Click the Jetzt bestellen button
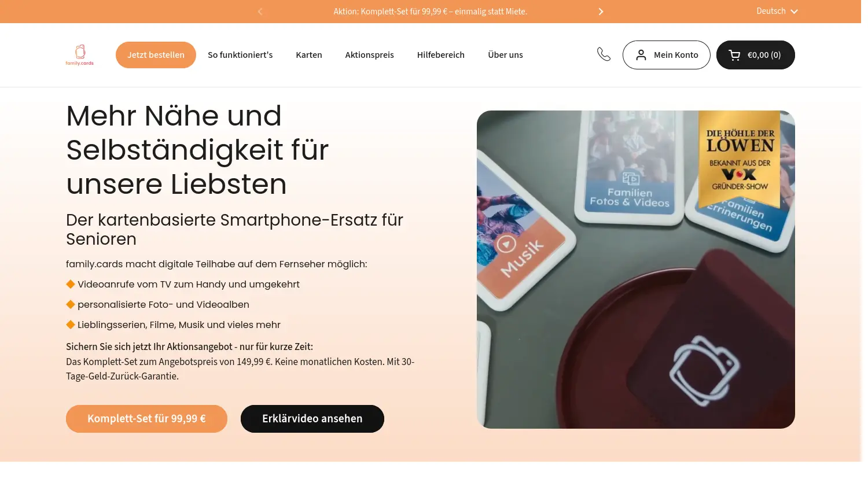 (156, 55)
